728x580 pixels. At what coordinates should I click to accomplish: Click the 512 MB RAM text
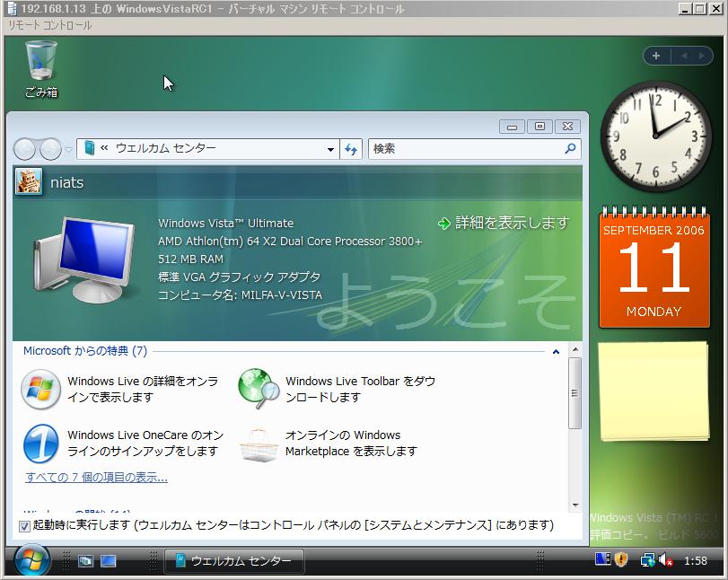pos(190,259)
